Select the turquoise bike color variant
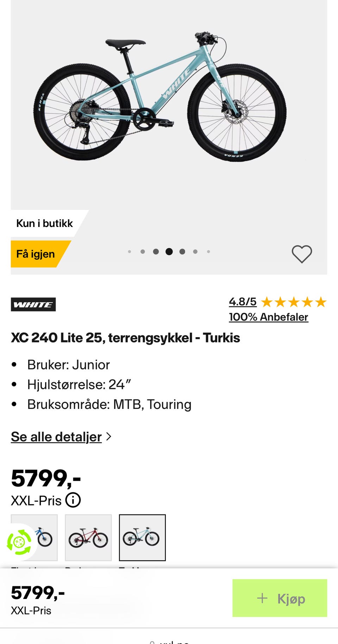 click(142, 537)
